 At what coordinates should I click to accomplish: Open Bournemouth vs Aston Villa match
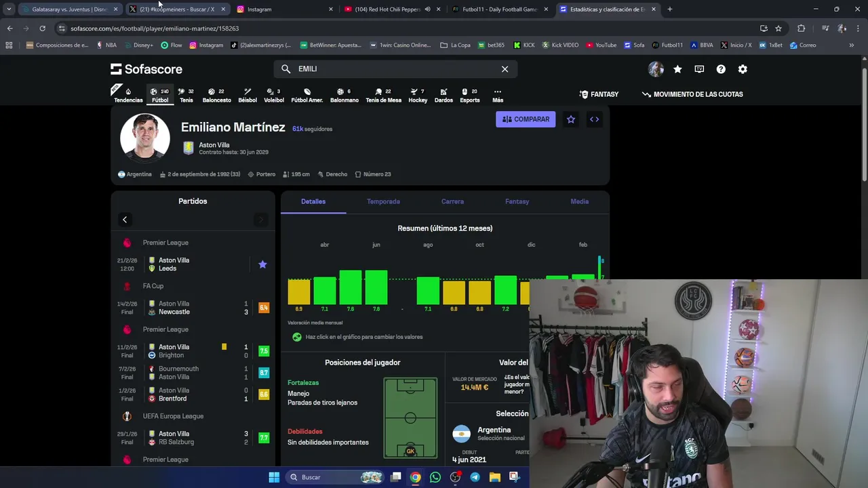click(193, 373)
